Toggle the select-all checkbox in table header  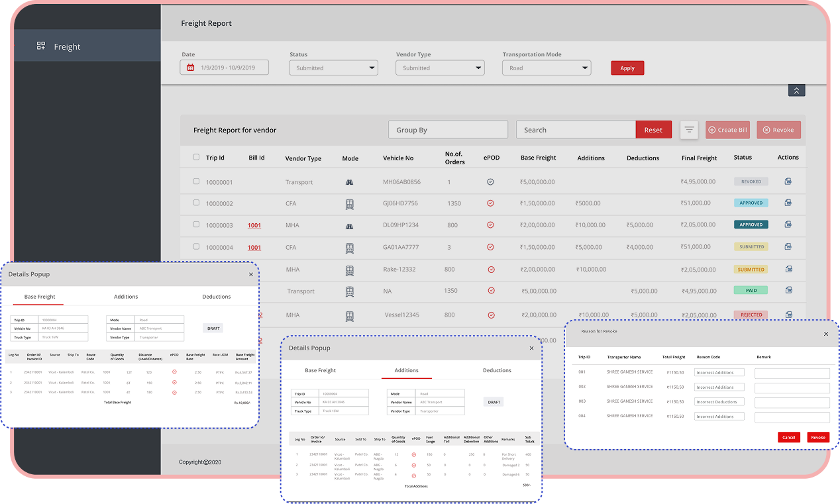pyautogui.click(x=196, y=158)
